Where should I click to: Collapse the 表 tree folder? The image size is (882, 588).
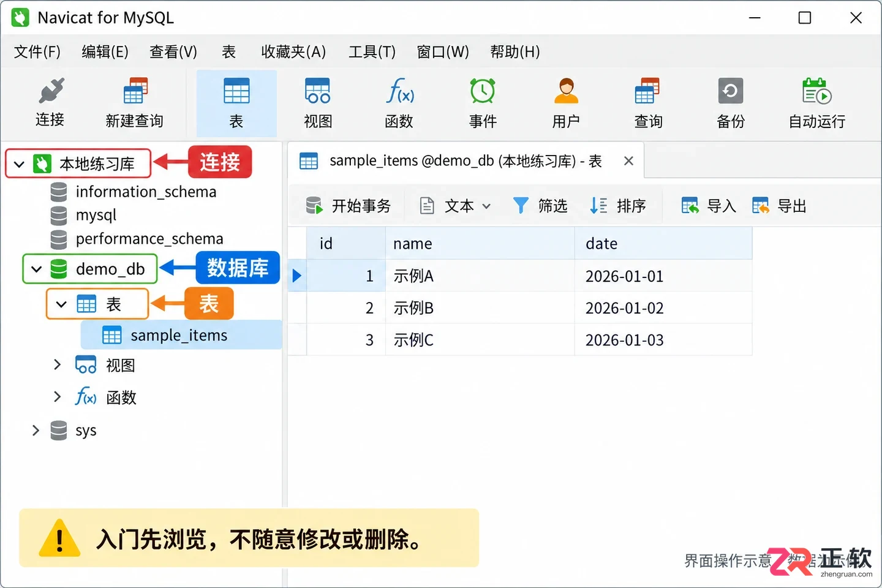coord(61,304)
